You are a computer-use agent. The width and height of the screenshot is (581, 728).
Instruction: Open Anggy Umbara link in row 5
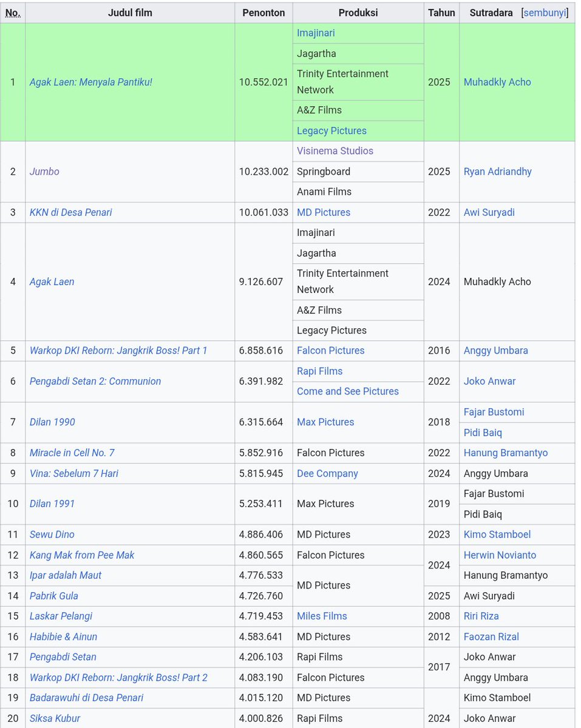click(496, 351)
